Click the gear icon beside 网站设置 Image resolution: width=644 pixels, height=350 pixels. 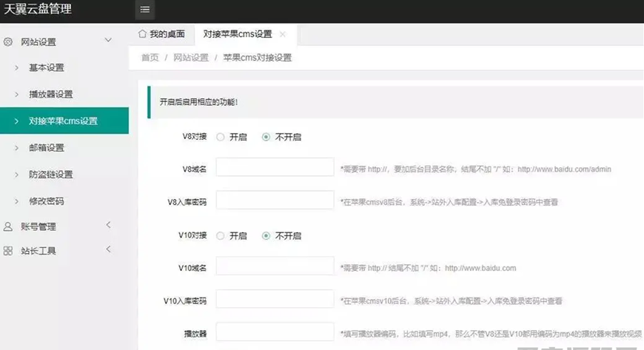[x=8, y=41]
